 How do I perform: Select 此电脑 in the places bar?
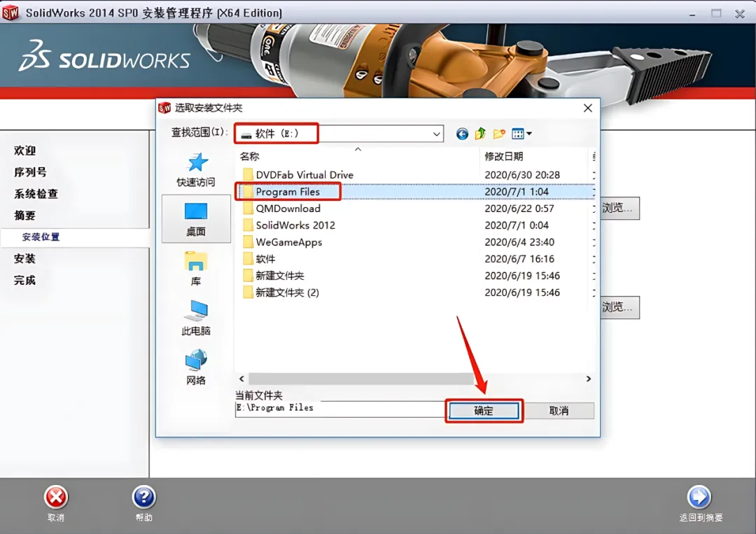click(196, 318)
